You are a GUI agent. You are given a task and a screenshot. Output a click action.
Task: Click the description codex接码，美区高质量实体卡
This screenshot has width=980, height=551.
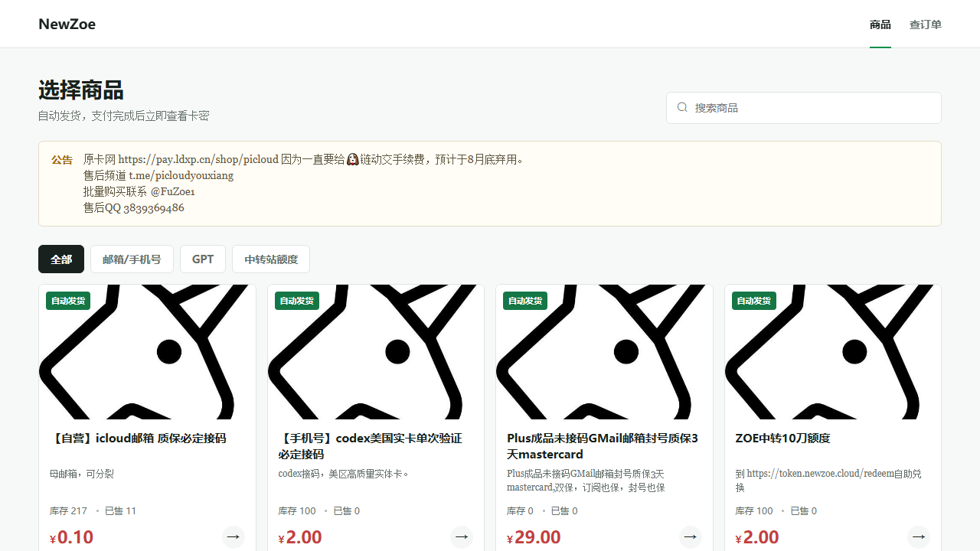[x=345, y=474]
